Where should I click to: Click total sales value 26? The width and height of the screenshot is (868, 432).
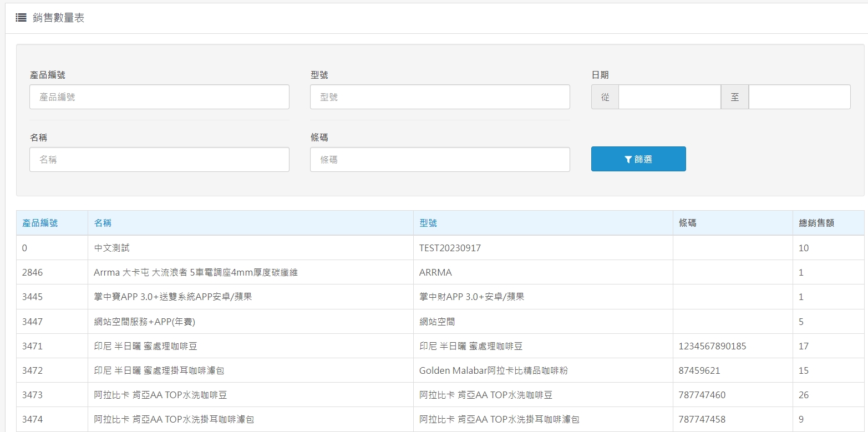click(804, 395)
